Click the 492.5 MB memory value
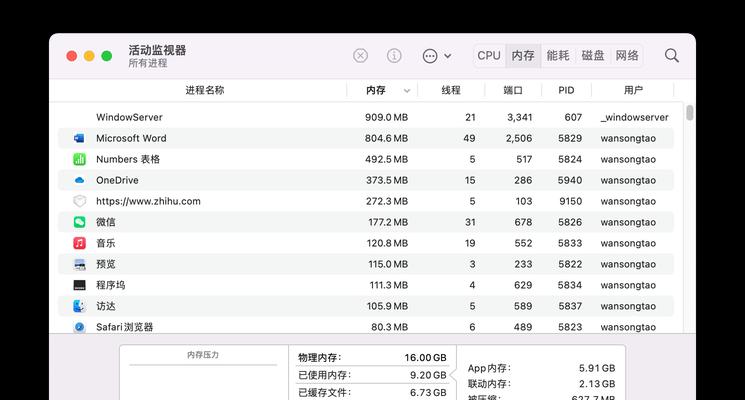 pos(386,159)
